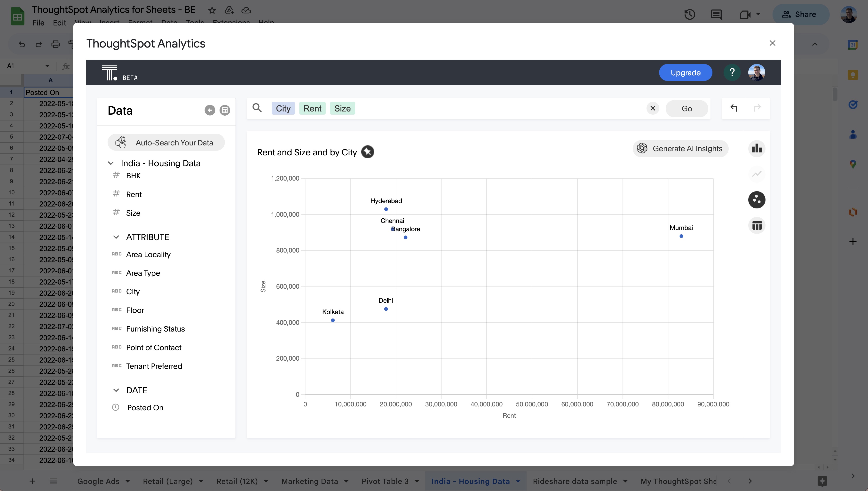Select the bar chart visualization icon
This screenshot has height=491, width=868.
click(757, 148)
